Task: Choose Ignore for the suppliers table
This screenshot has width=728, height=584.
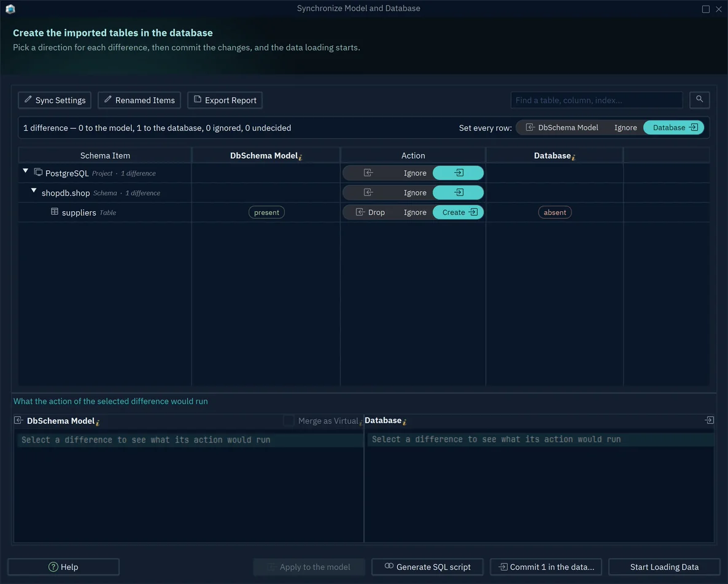Action: pyautogui.click(x=414, y=212)
